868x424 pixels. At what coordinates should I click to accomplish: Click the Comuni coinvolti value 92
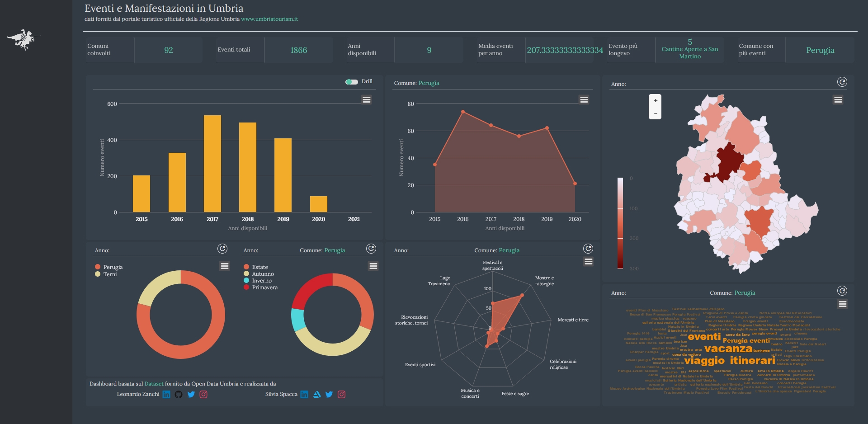168,50
